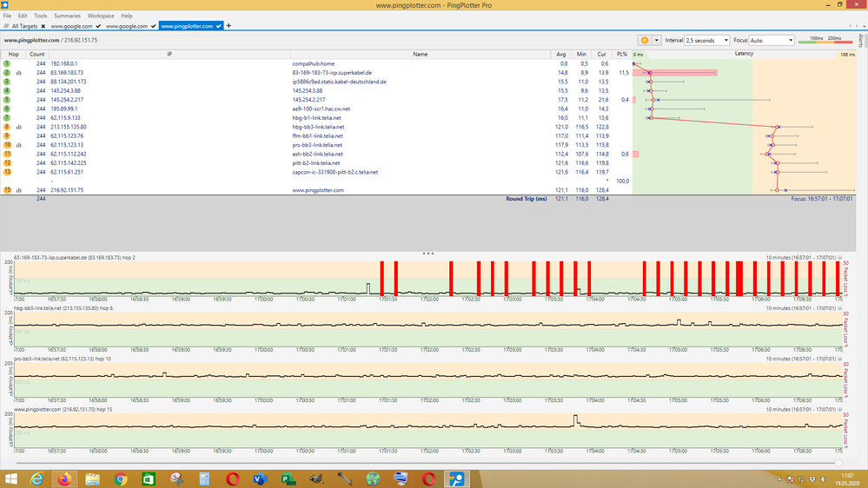Expand the arrow next to the pause button
Screen dimensions: 868x488
point(658,40)
